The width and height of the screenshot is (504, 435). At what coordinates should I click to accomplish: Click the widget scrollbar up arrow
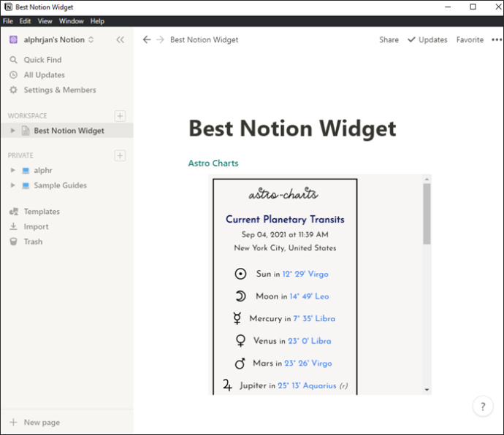427,180
